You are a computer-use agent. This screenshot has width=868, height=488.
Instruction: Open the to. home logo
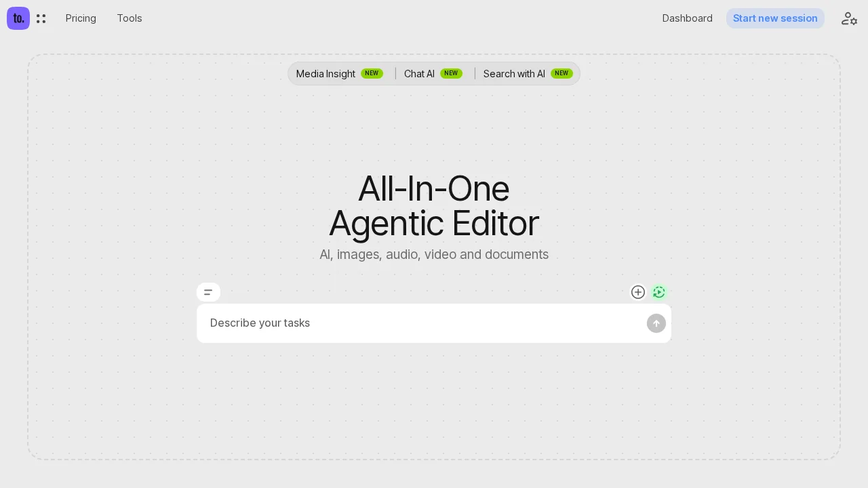click(x=18, y=18)
